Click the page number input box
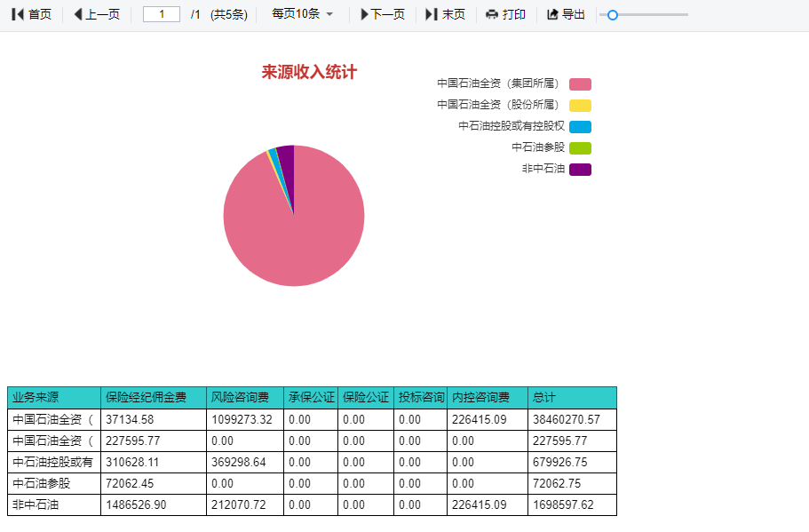 161,13
